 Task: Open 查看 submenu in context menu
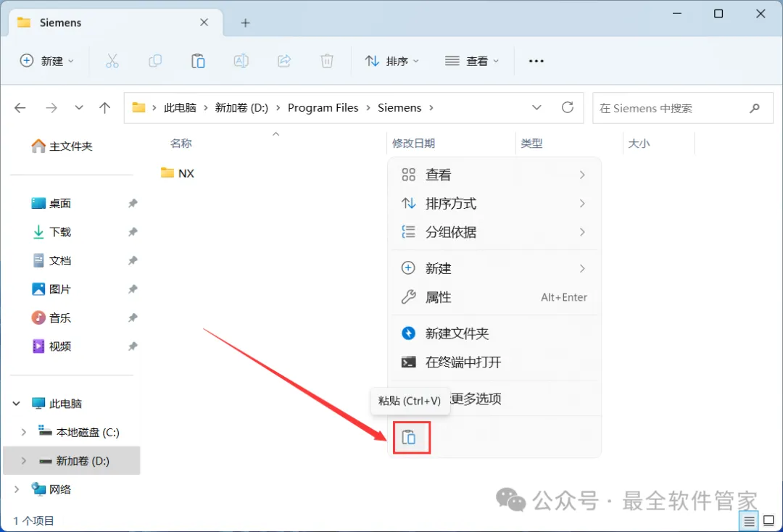point(494,175)
